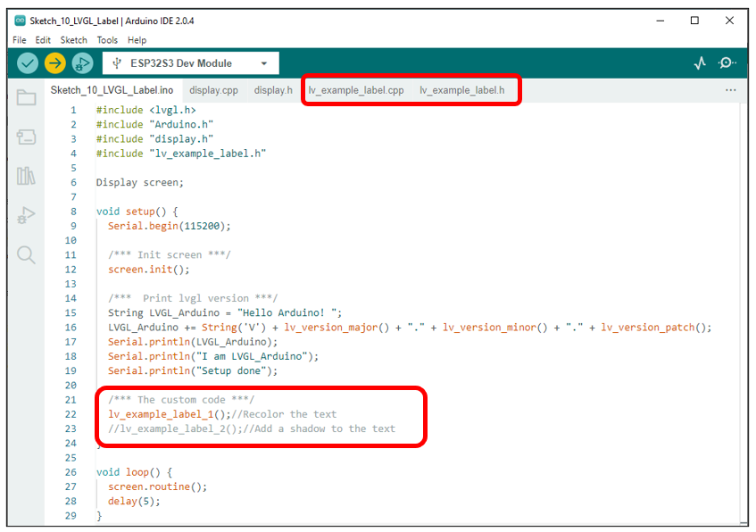Click on 'lv_version_major()' in line 16
This screenshot has width=756, height=532.
click(336, 327)
